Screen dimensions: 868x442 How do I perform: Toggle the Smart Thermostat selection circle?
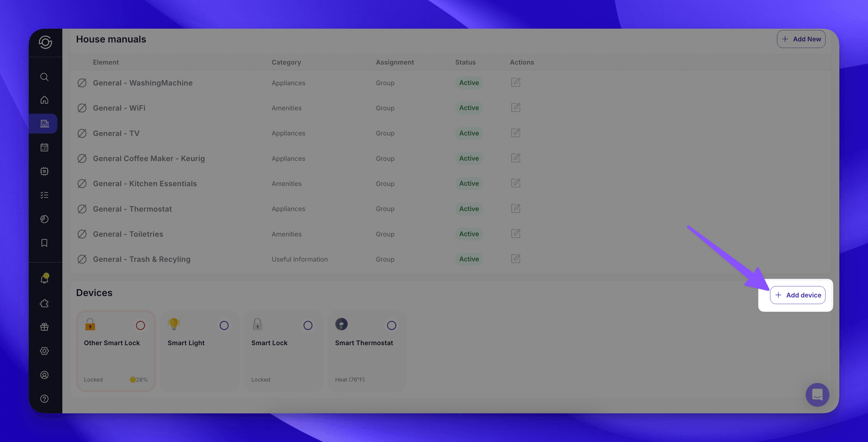tap(392, 325)
